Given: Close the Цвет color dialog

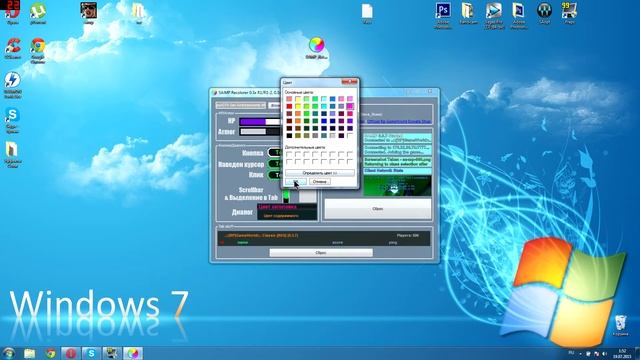Looking at the screenshot, I should [349, 82].
